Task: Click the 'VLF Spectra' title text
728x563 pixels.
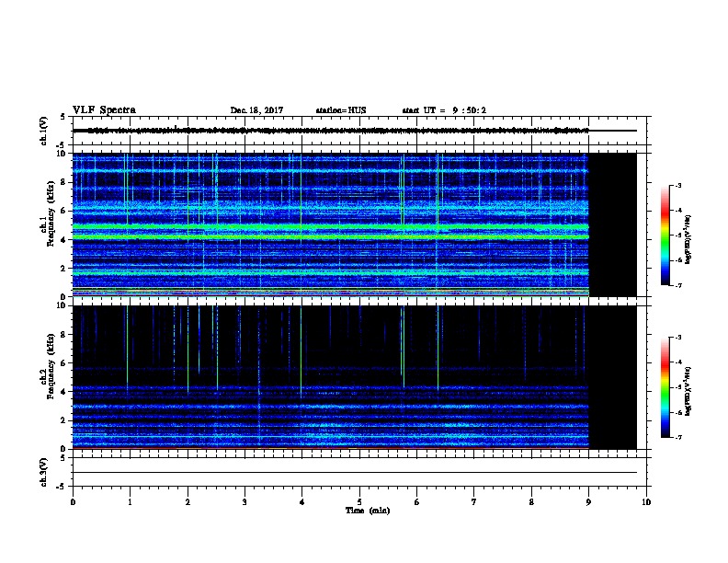Action: tap(104, 110)
